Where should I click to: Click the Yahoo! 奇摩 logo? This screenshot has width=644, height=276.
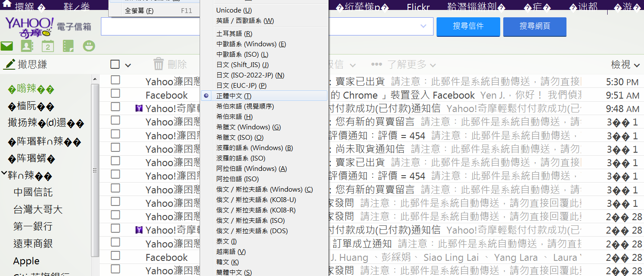coord(29,27)
